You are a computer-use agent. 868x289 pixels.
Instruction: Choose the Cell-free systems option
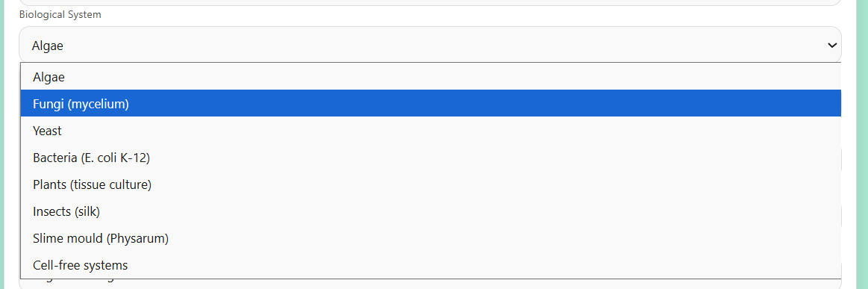pos(431,265)
